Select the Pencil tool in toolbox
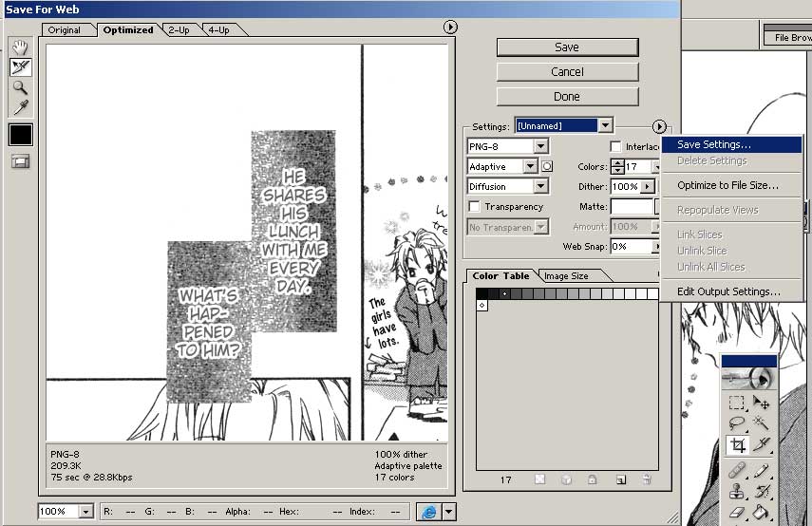The image size is (812, 526). [x=761, y=470]
